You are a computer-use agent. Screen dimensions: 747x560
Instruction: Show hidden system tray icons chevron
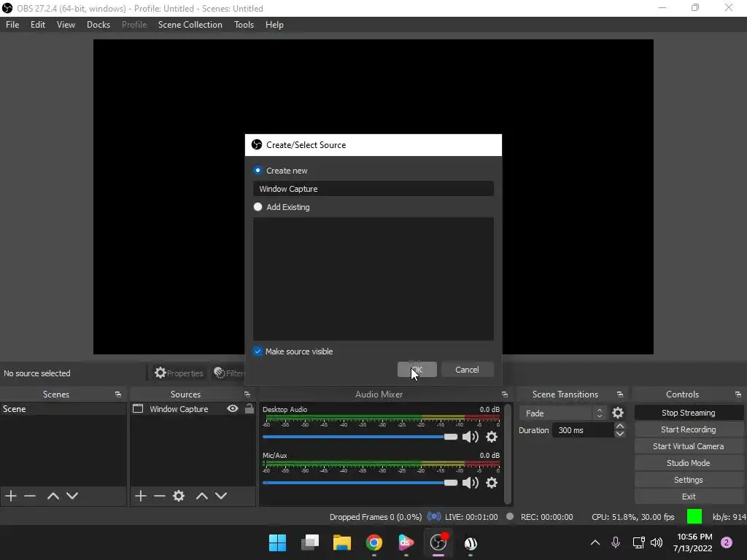click(595, 542)
